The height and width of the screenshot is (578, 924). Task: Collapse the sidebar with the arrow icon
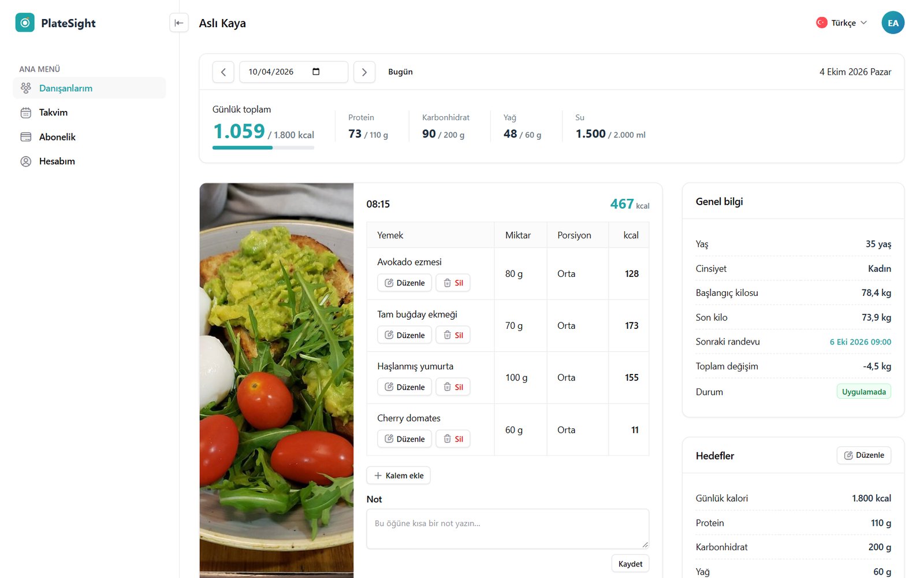tap(179, 23)
